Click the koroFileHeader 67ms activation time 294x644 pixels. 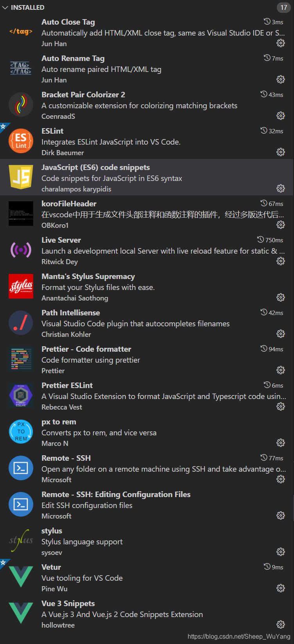pyautogui.click(x=272, y=204)
